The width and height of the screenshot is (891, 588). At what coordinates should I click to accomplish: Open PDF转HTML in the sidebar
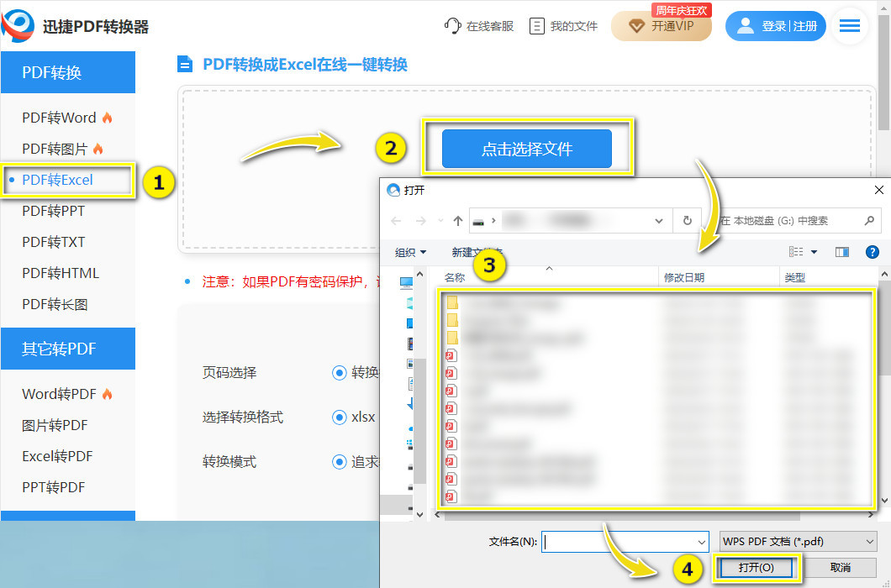point(61,273)
